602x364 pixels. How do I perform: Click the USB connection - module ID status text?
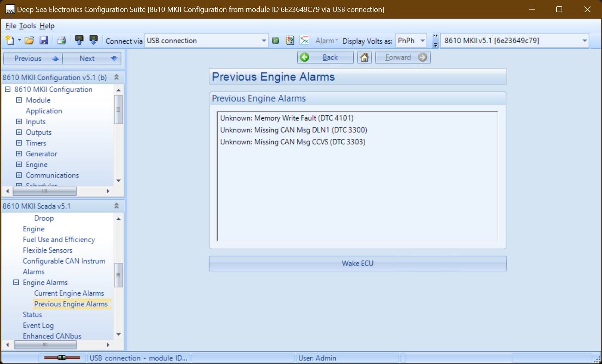point(138,358)
